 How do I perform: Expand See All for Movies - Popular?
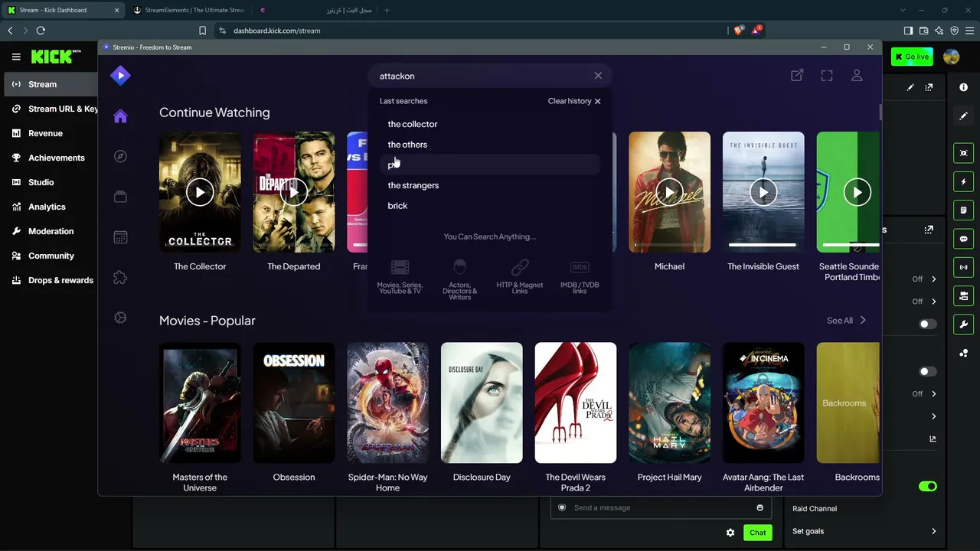click(846, 321)
